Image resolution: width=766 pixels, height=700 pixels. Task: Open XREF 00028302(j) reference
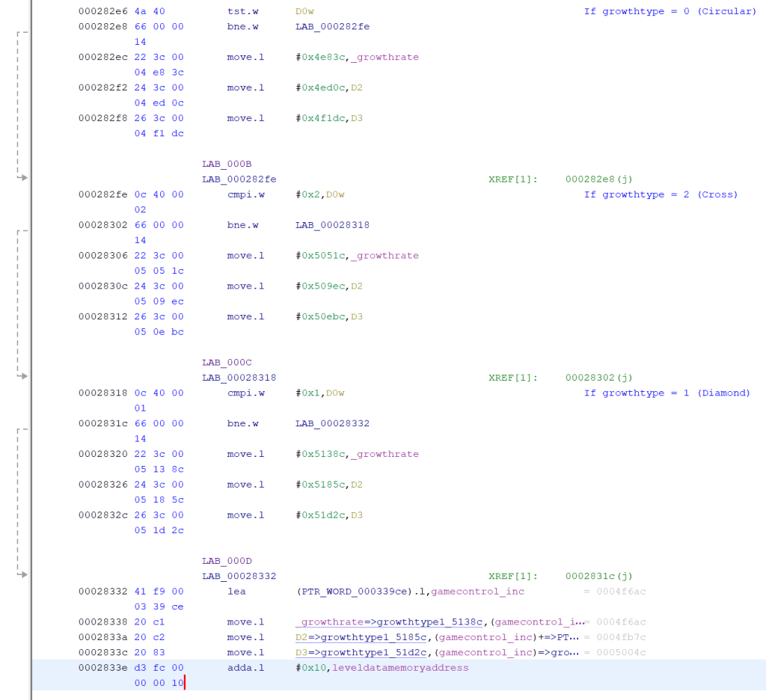599,378
